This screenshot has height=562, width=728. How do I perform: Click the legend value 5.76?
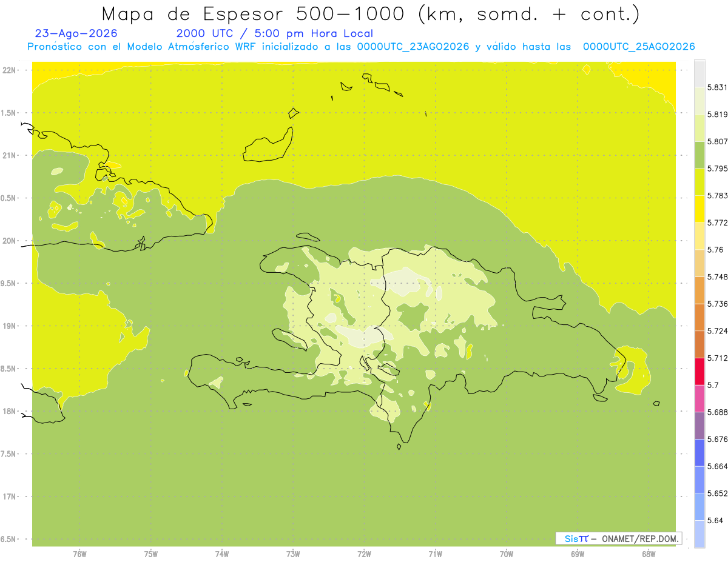[715, 250]
